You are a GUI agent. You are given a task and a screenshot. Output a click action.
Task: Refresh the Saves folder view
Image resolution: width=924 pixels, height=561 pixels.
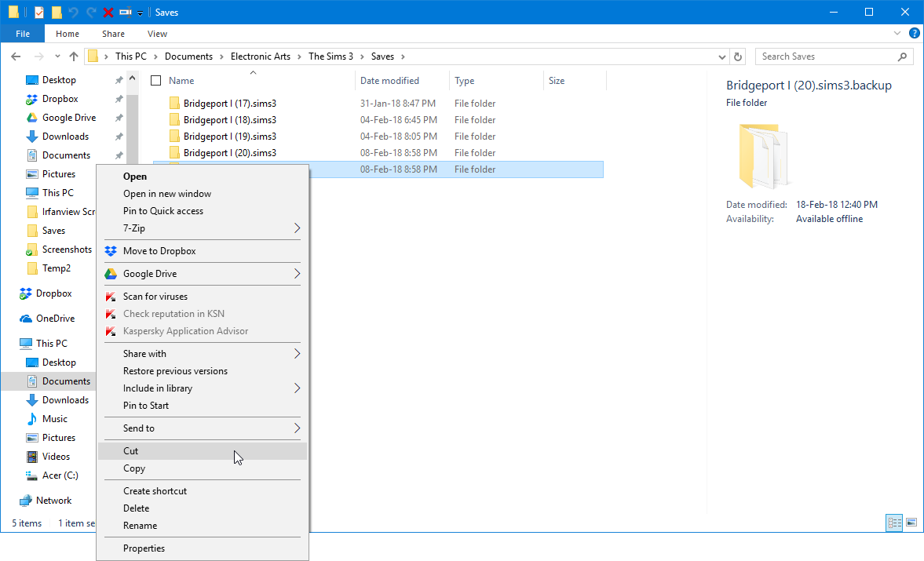click(x=738, y=56)
